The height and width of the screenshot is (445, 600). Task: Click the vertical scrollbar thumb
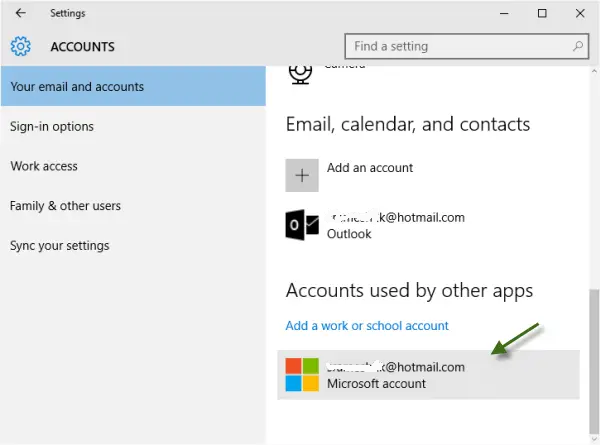tap(594, 360)
